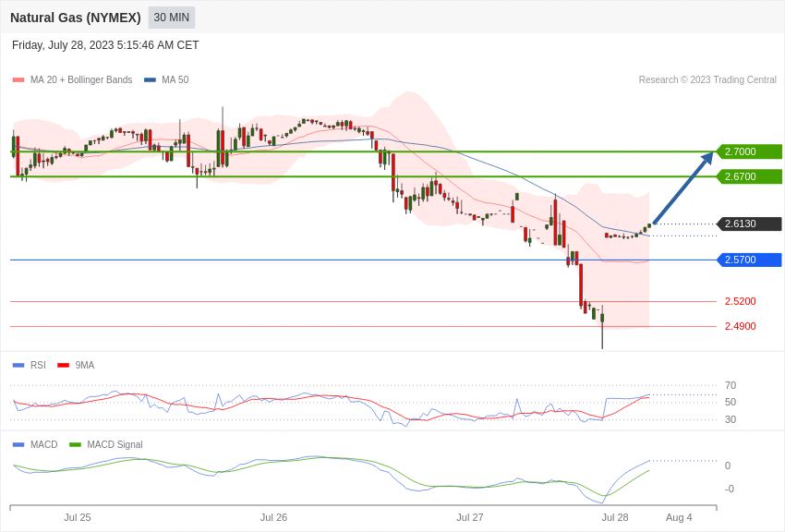Click the 2.6130 current price tag
This screenshot has height=532, width=785.
[x=750, y=224]
